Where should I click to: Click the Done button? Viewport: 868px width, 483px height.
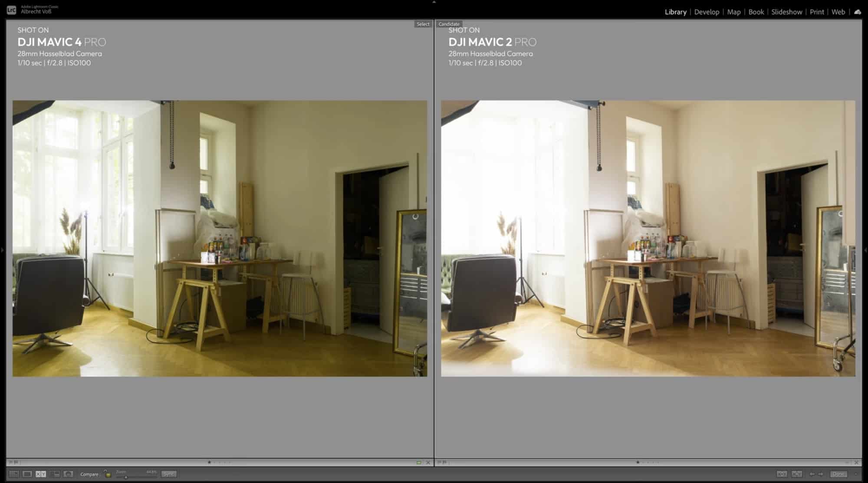(838, 474)
